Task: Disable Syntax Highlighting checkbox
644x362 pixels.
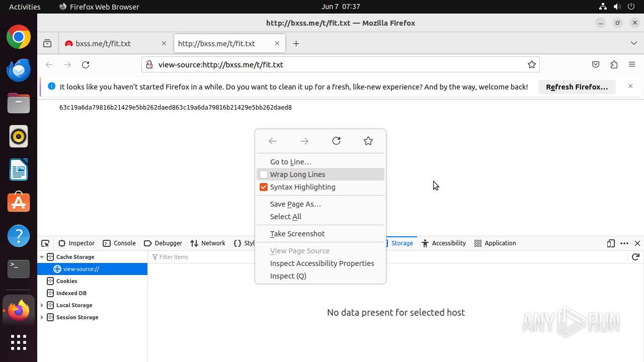Action: click(264, 187)
